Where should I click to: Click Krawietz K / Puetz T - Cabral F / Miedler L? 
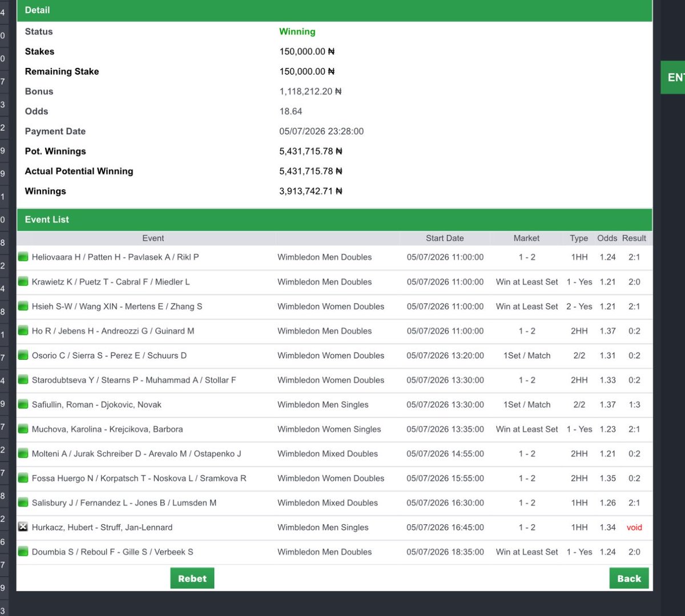(x=111, y=282)
